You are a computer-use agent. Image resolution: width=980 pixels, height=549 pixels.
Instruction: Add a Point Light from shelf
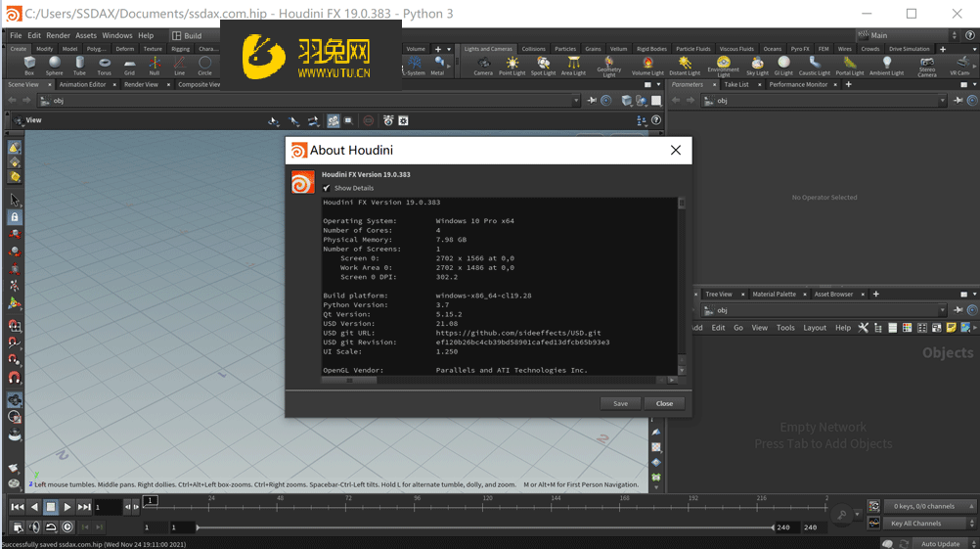(x=512, y=65)
